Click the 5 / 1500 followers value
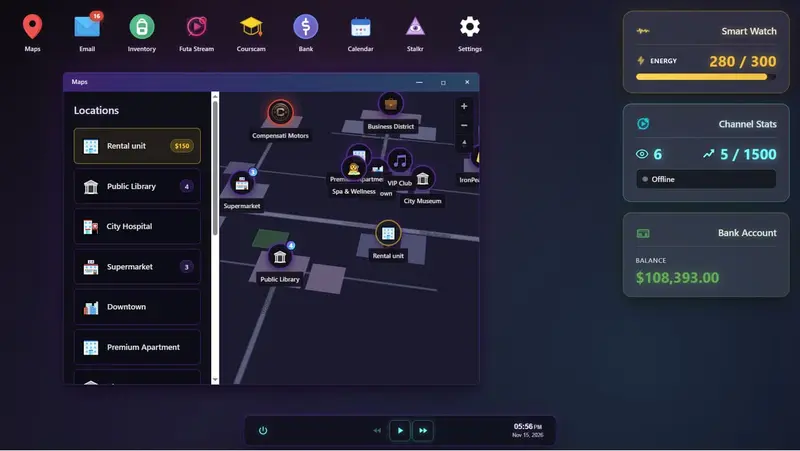 coord(748,154)
